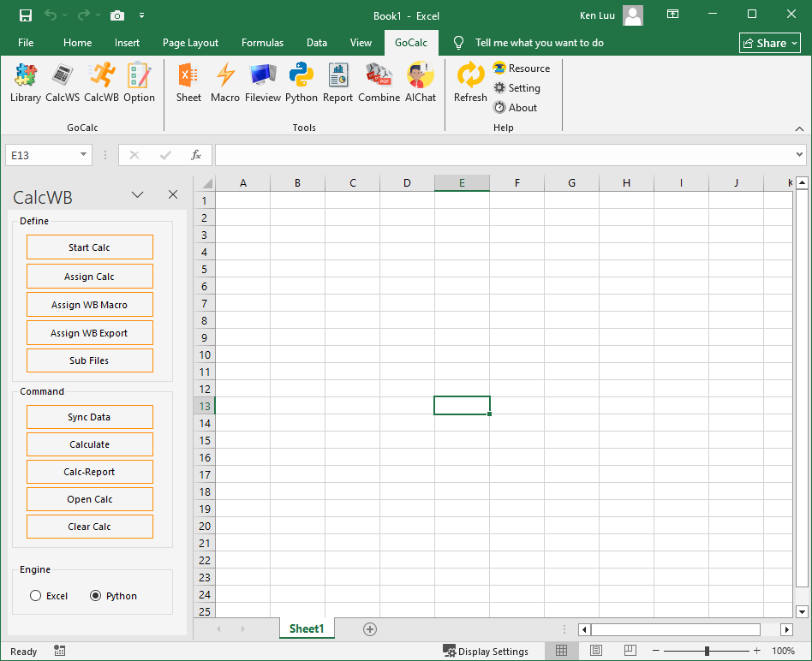Image resolution: width=812 pixels, height=661 pixels.
Task: Open the Share dropdown
Action: click(x=769, y=43)
